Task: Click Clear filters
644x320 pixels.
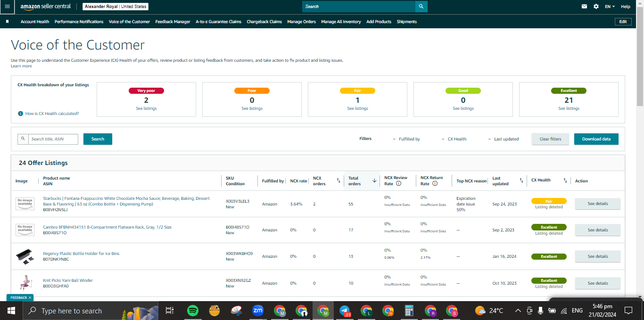Action: [550, 139]
